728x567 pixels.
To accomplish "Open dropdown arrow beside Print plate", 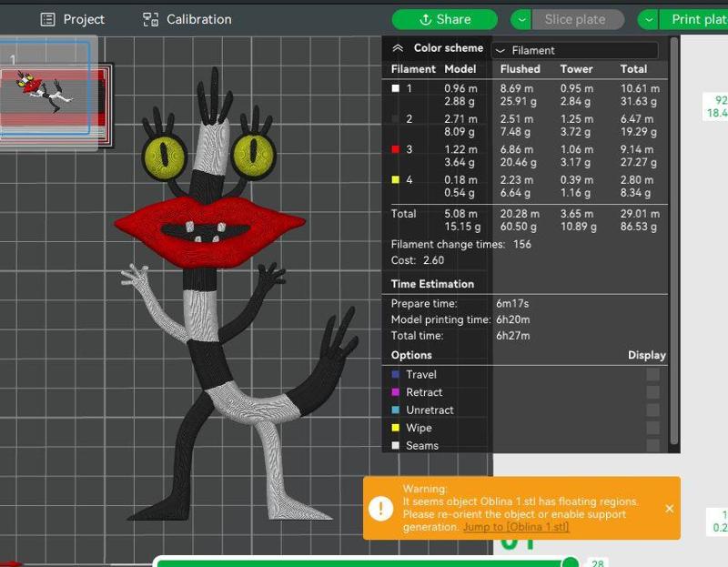I will [x=649, y=20].
